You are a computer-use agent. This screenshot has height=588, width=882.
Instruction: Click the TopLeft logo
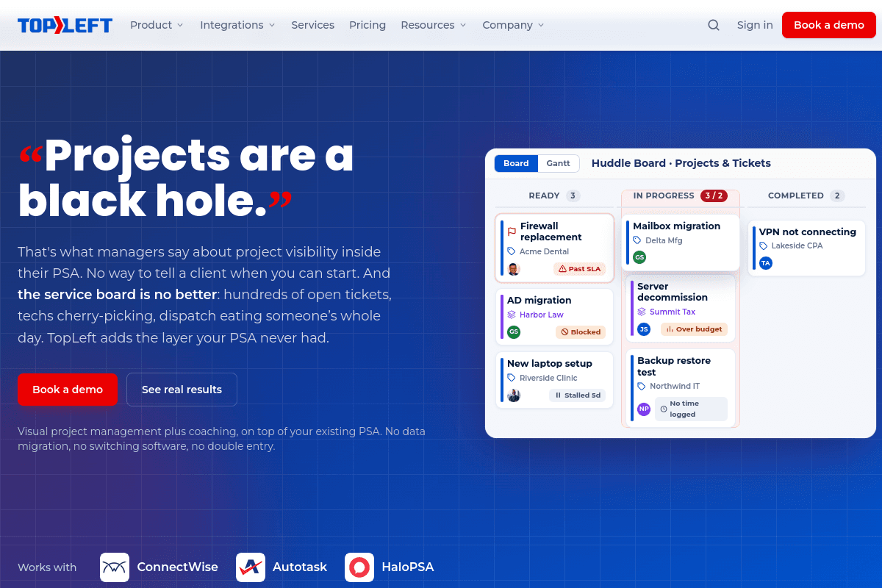coord(65,25)
